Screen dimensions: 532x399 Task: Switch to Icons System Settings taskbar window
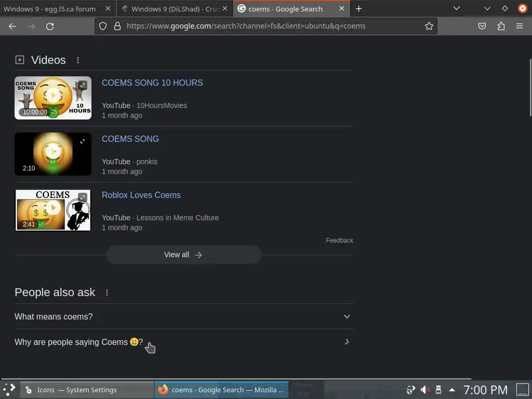coord(87,390)
